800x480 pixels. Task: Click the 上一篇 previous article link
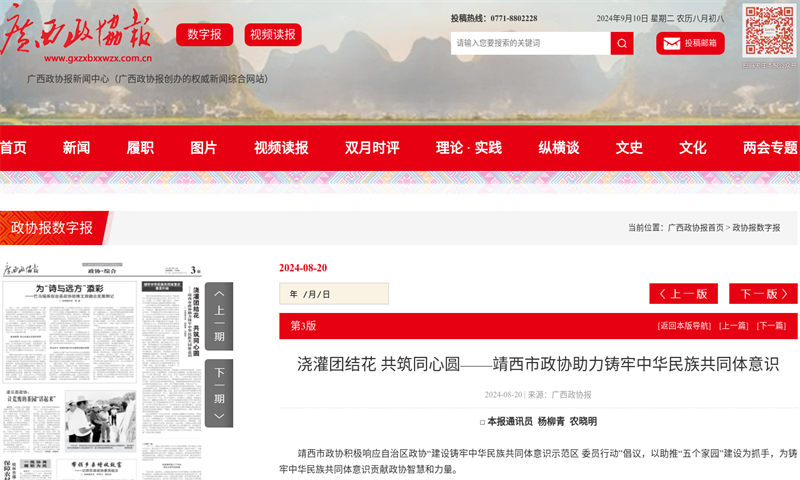pyautogui.click(x=734, y=326)
